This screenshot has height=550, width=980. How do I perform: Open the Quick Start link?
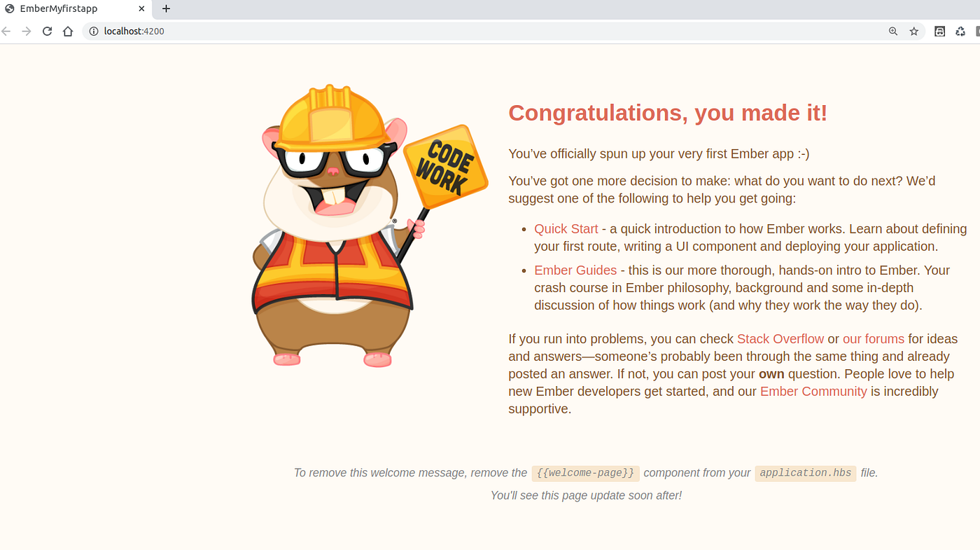click(566, 229)
